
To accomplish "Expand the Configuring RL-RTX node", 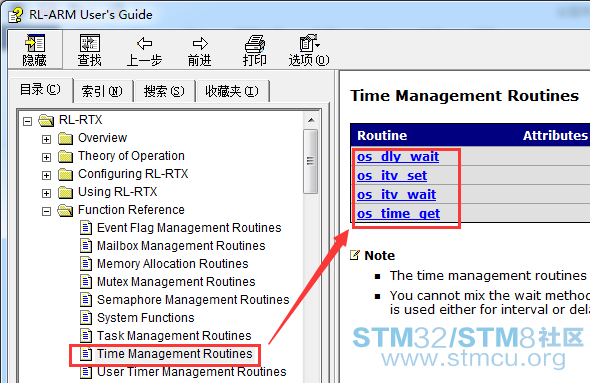I will pos(46,175).
